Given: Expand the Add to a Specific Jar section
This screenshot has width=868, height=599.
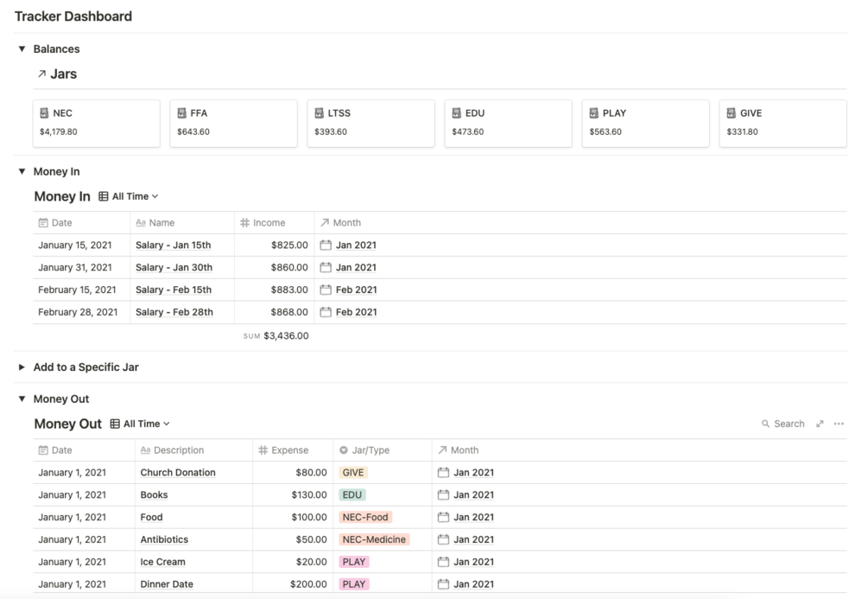Looking at the screenshot, I should [22, 367].
